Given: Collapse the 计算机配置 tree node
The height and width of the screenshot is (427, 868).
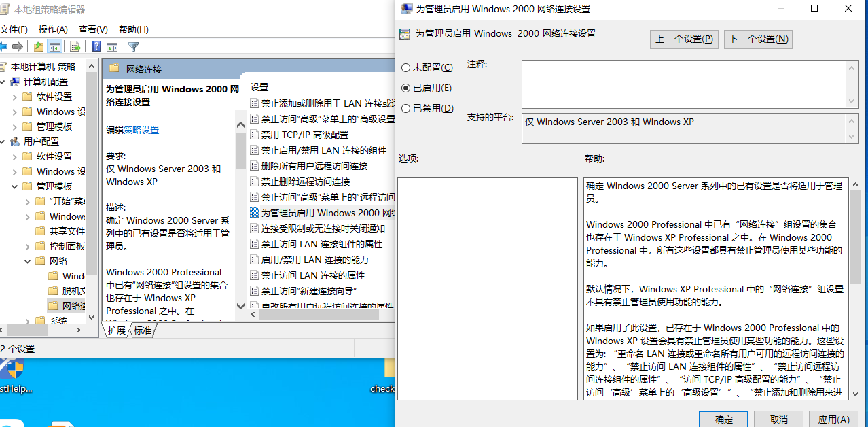Looking at the screenshot, I should pos(2,82).
